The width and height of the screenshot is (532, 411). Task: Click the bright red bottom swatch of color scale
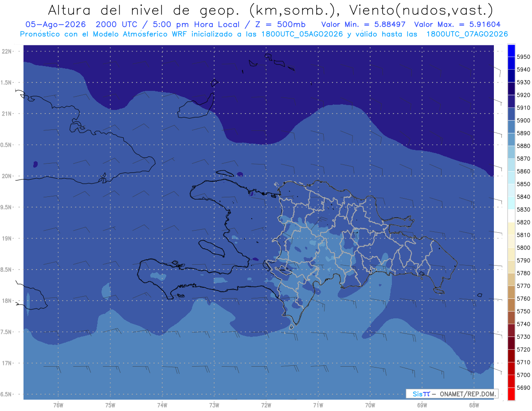tap(511, 394)
